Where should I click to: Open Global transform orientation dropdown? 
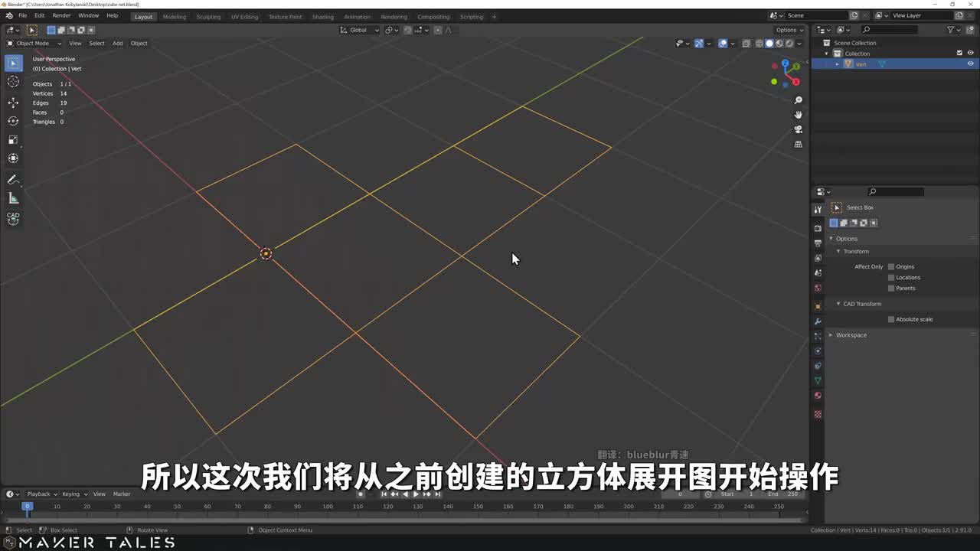pyautogui.click(x=360, y=30)
